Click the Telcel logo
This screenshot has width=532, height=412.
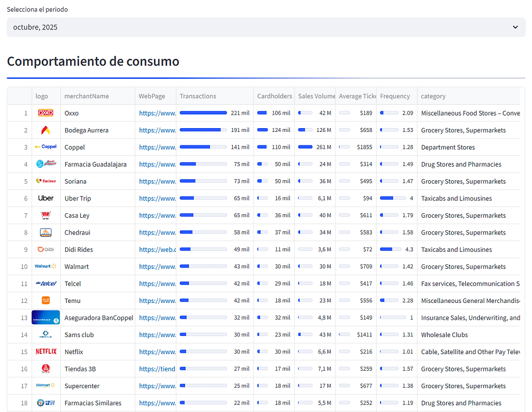(46, 283)
